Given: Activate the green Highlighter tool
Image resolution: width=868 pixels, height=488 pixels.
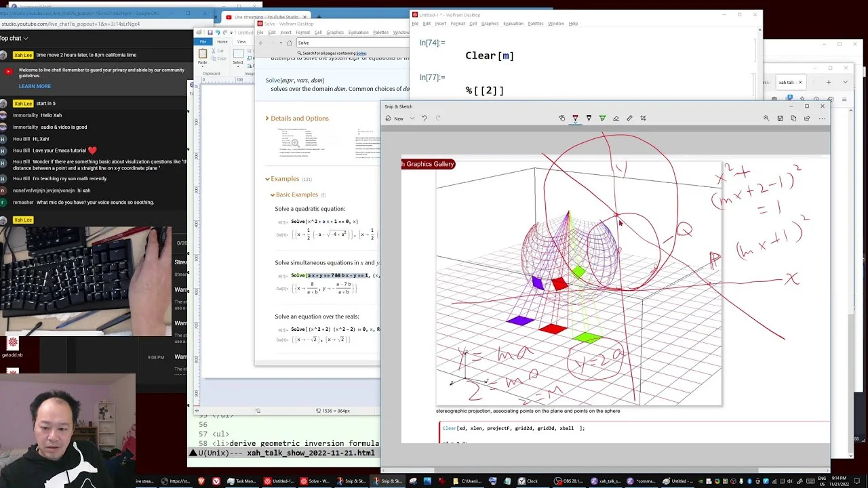Looking at the screenshot, I should pyautogui.click(x=602, y=118).
